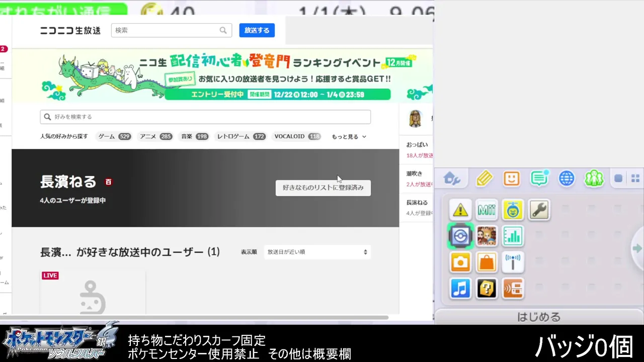Open the 配信初心者登竜門 event banner

click(222, 75)
